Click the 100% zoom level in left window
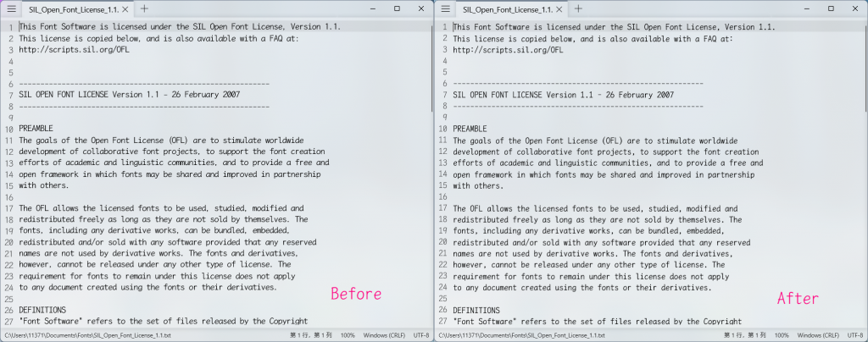 pyautogui.click(x=348, y=335)
